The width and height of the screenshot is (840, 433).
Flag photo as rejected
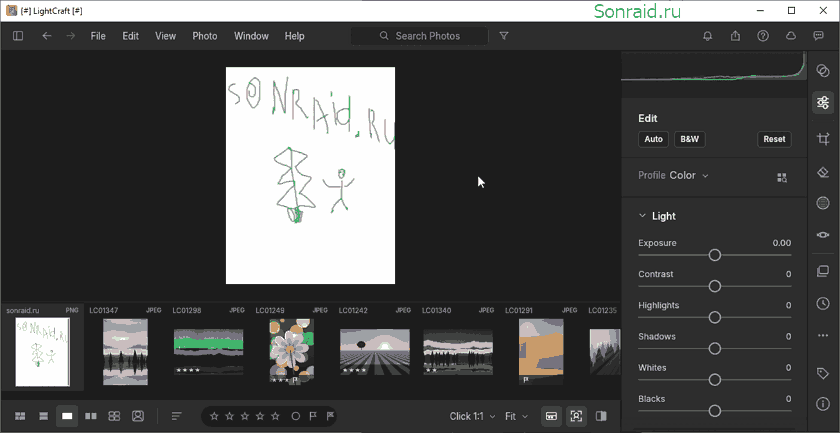tap(331, 416)
